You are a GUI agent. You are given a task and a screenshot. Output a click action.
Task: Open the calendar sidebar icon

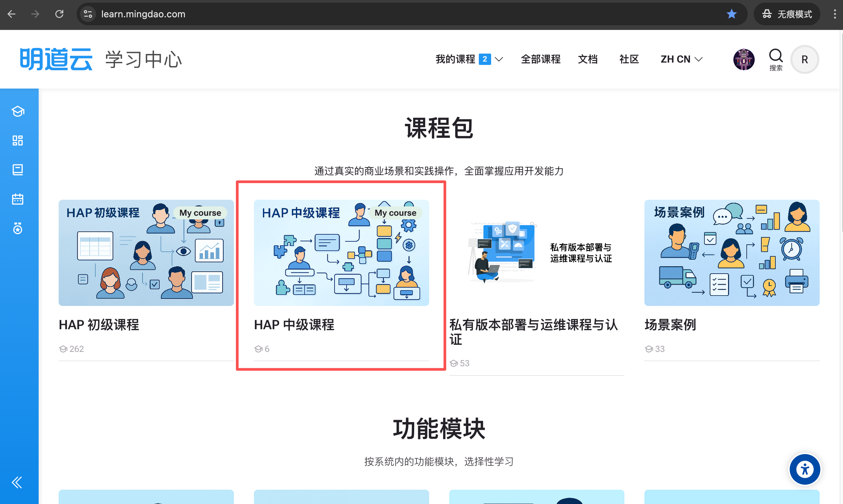(18, 199)
